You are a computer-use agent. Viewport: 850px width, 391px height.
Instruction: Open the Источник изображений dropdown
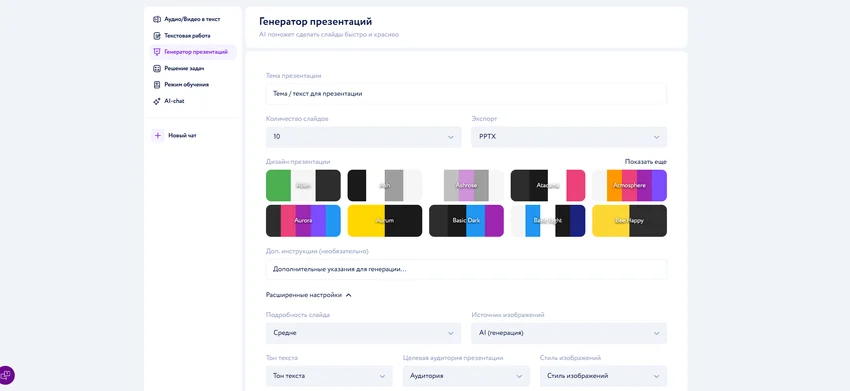pos(569,333)
